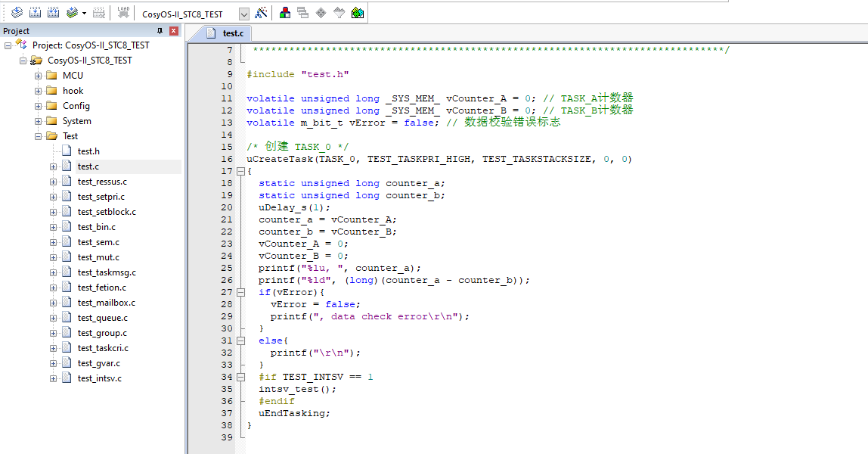Open Manage Project Items colored blocks icon
The width and height of the screenshot is (868, 454).
[285, 12]
